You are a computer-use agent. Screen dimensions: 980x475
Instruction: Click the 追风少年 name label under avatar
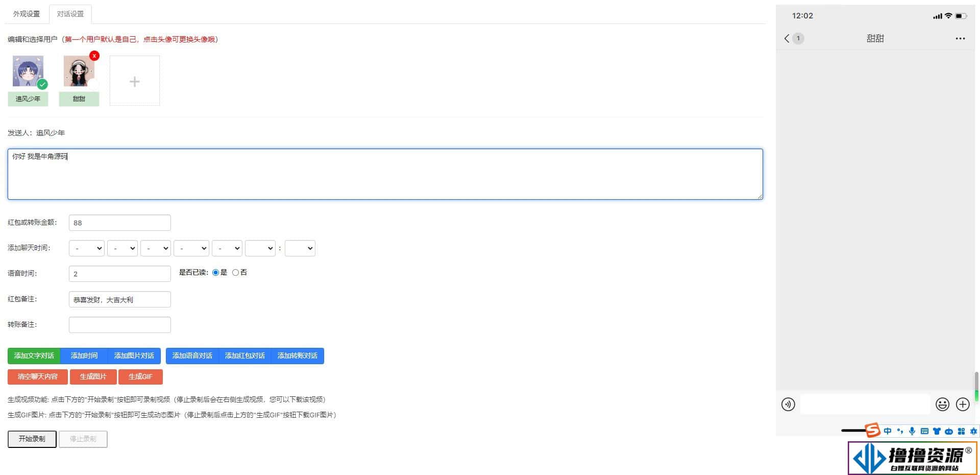(x=28, y=99)
